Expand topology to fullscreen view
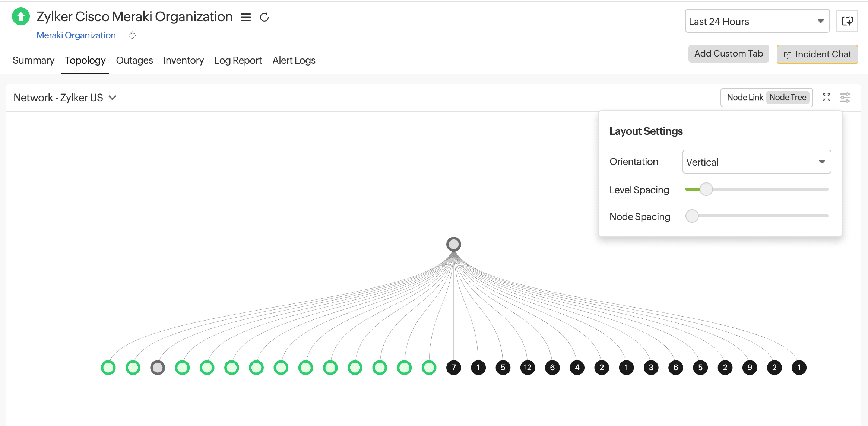This screenshot has height=426, width=868. click(826, 98)
